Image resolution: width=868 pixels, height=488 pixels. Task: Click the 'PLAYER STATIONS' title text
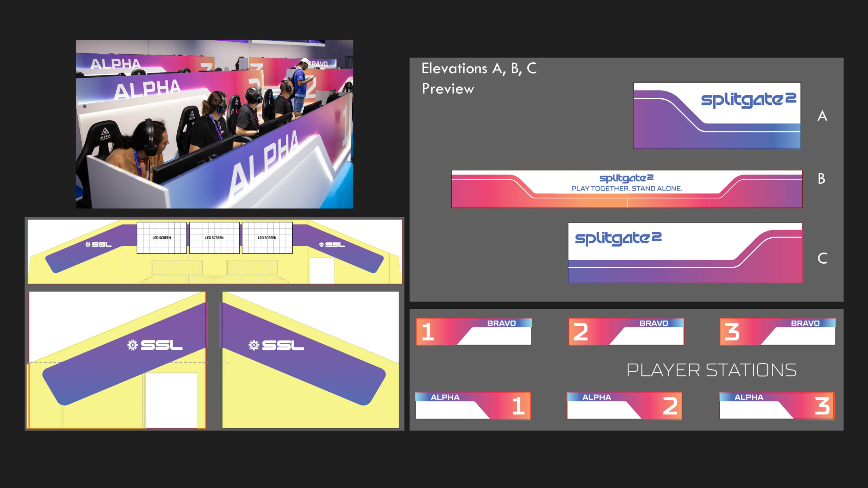tap(711, 370)
